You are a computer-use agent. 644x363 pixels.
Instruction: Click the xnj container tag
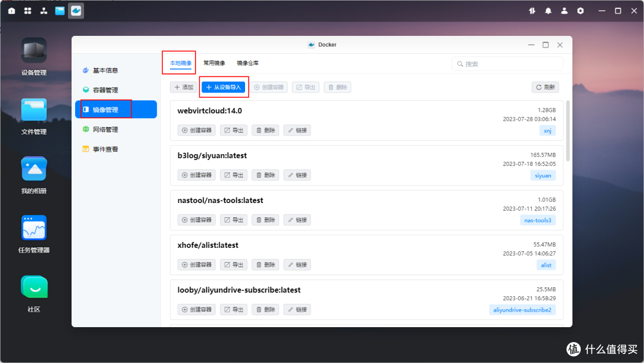point(547,131)
